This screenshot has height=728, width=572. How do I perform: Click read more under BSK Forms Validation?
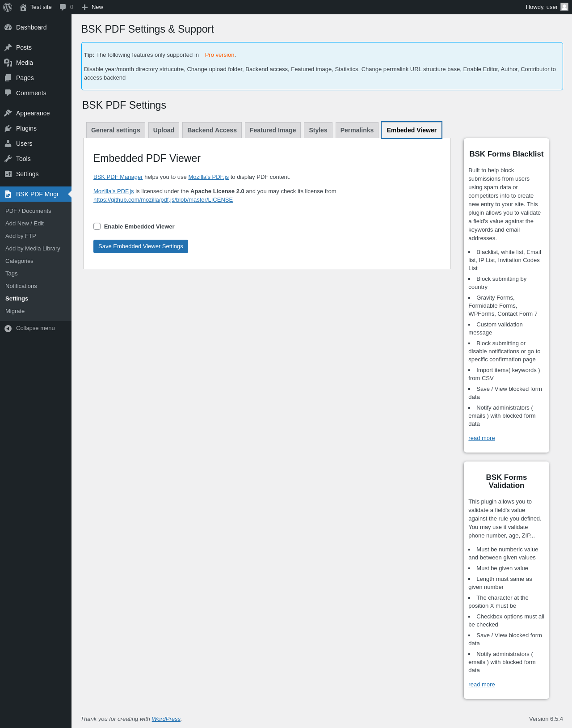point(482,685)
